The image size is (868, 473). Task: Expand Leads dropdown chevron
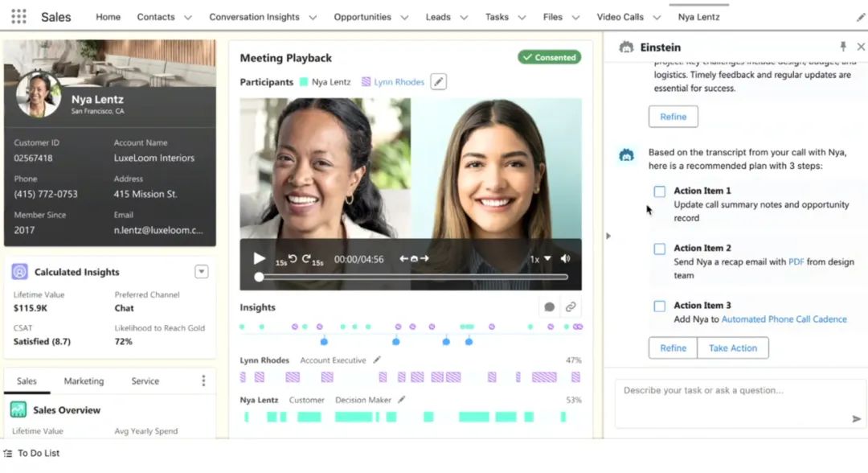[x=464, y=18]
